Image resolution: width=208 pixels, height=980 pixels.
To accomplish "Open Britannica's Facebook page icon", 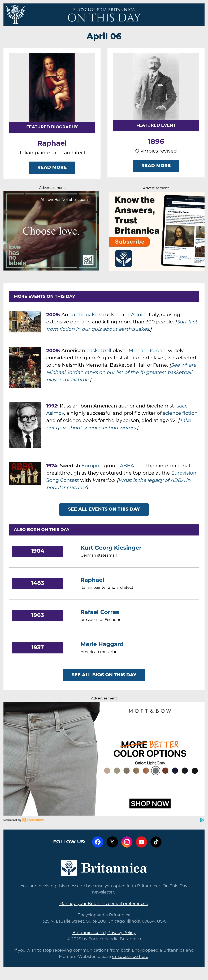I will [98, 842].
